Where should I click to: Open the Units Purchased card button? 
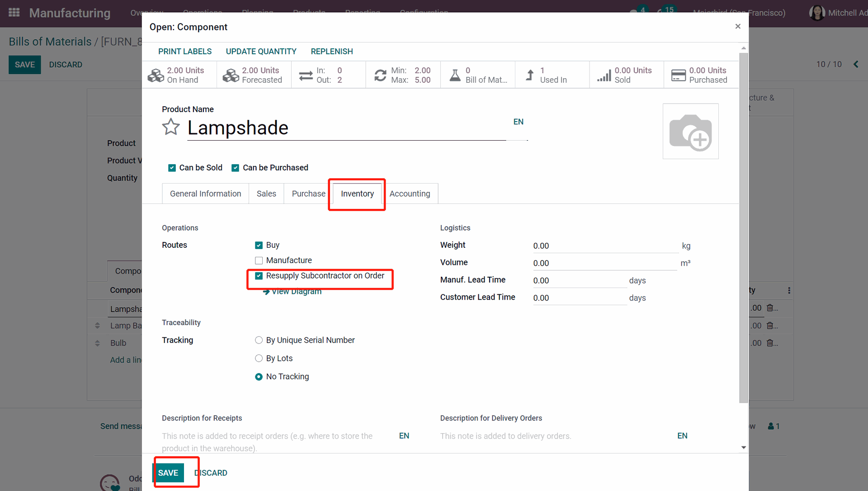pos(700,75)
